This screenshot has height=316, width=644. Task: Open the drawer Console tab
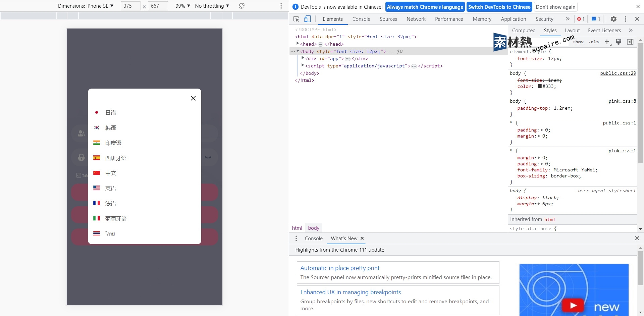(314, 238)
